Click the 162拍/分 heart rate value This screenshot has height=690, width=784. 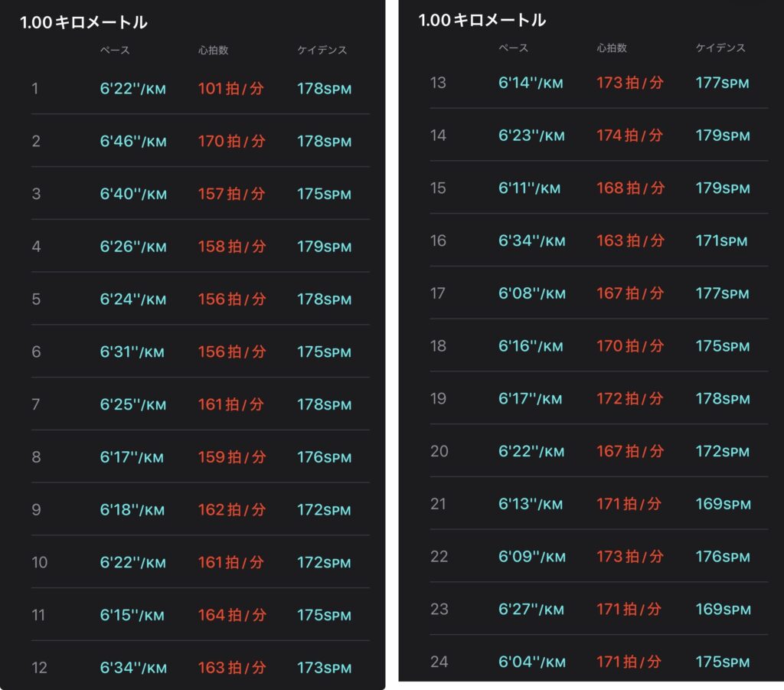click(231, 509)
